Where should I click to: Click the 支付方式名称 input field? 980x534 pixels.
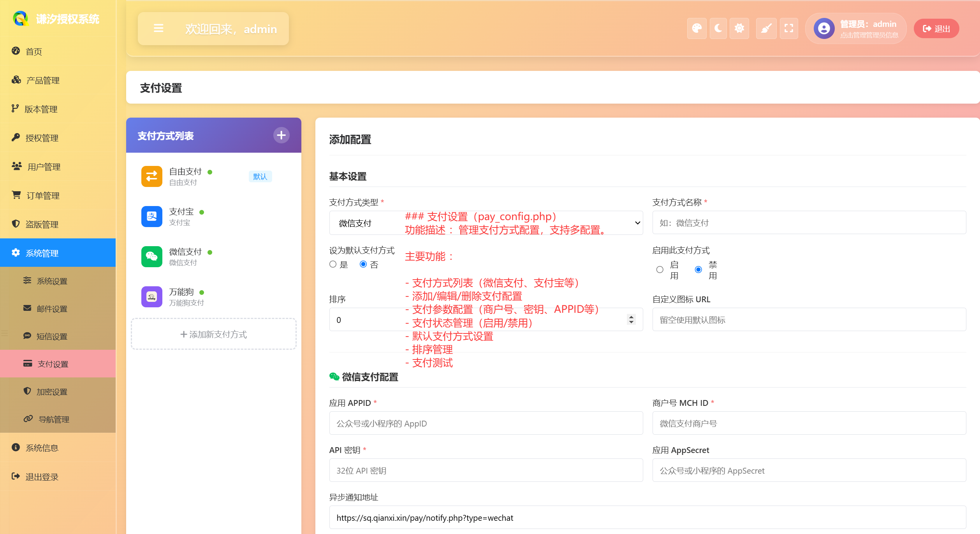(809, 223)
